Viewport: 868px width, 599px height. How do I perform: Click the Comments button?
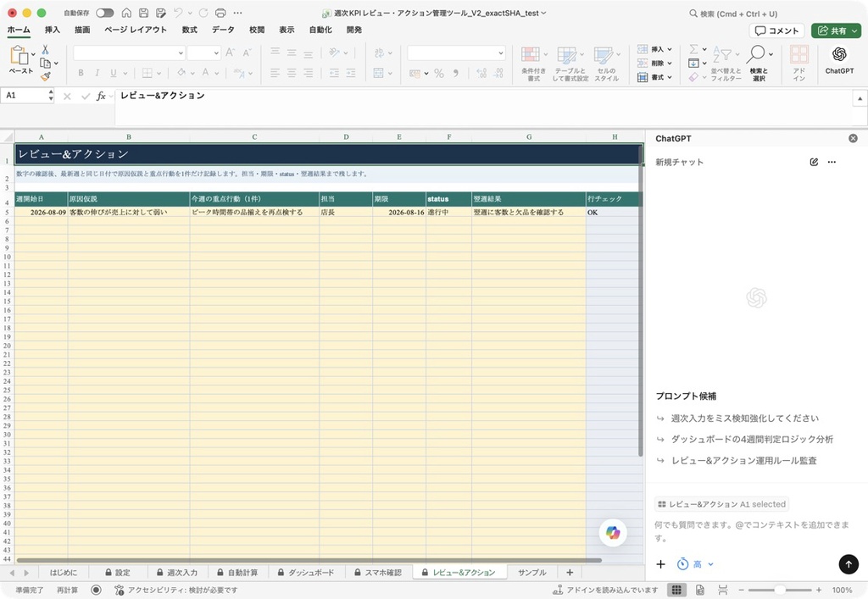point(776,31)
